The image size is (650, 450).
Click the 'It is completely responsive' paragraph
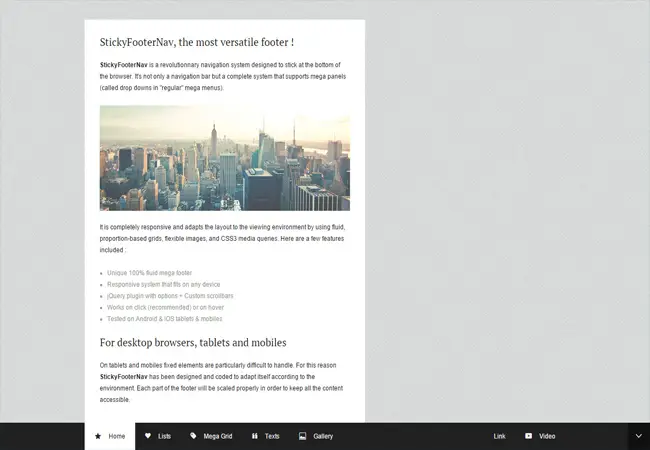pos(222,239)
